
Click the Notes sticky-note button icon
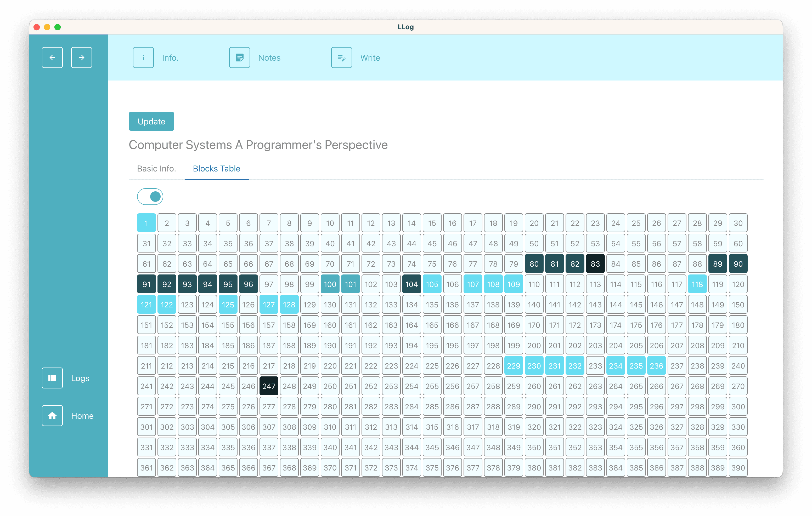pos(239,57)
